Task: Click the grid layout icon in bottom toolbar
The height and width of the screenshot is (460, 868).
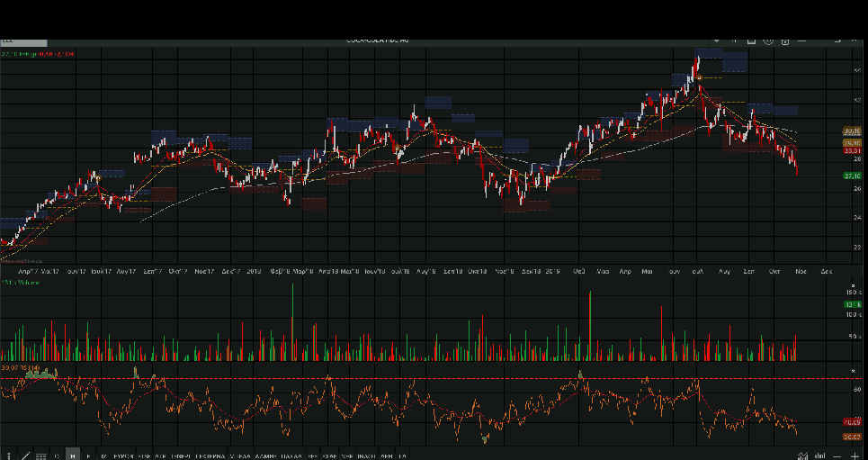Action: pos(40,456)
